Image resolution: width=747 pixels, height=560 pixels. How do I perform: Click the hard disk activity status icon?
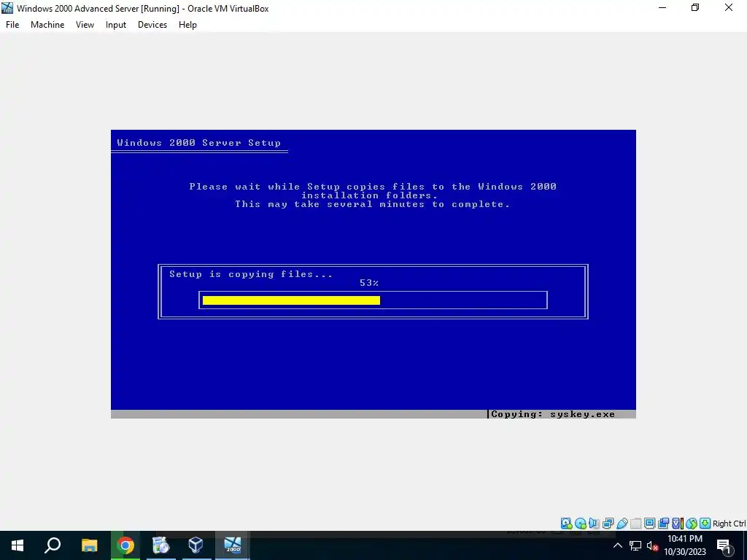coord(566,524)
